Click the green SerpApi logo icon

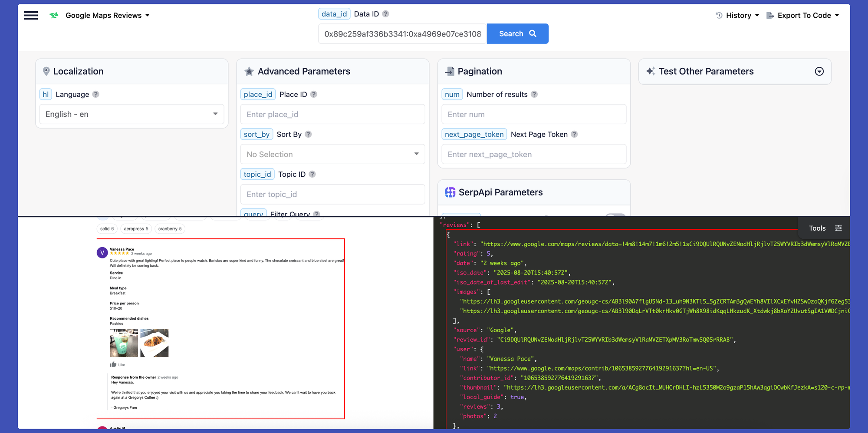[x=54, y=16]
